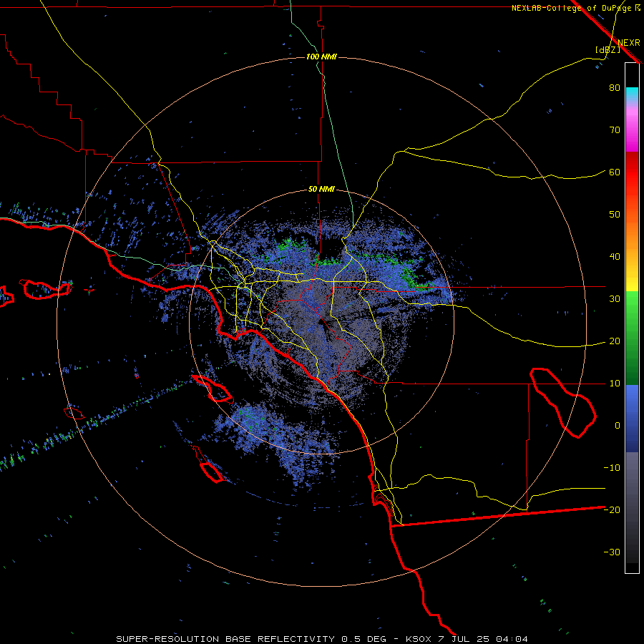Click the "KSOX" radar station identifier
Screen dimensions: 644x644
pyautogui.click(x=419, y=639)
